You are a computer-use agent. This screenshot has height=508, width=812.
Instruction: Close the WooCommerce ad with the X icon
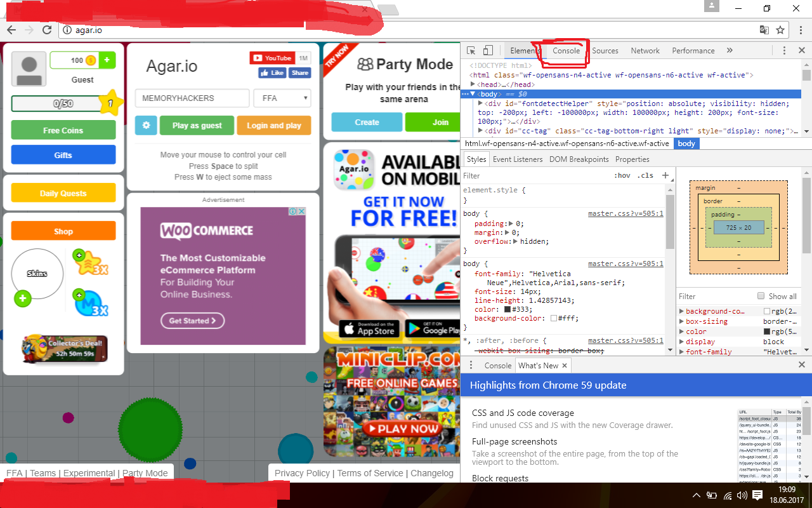coord(302,211)
